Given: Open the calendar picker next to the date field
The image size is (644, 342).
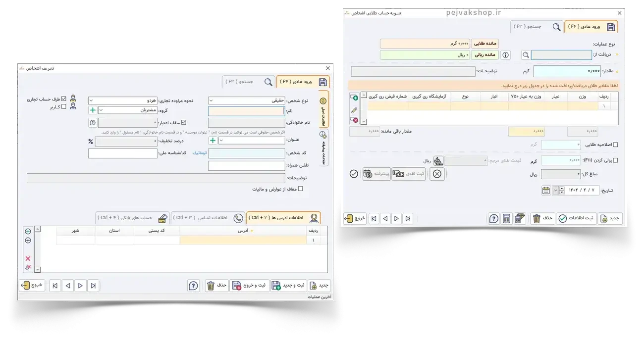Looking at the screenshot, I should tap(546, 191).
